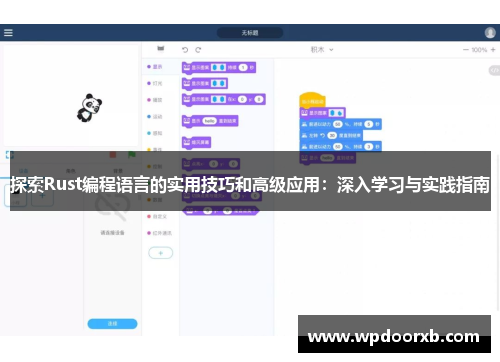Open the hamburger menu in top bar
The height and width of the screenshot is (362, 500).
point(8,33)
